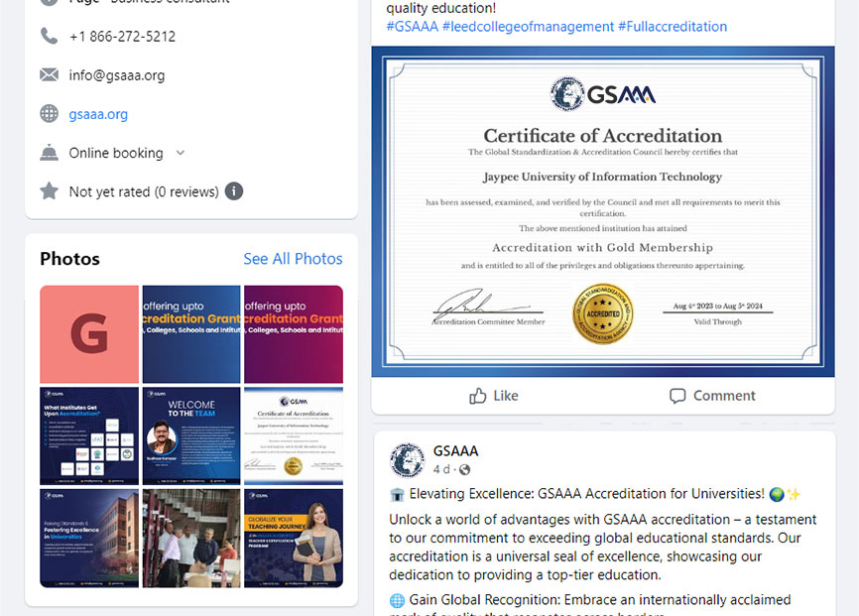The image size is (859, 616).
Task: Open the purple Accreditation Grant photo thumbnail
Action: pyautogui.click(x=294, y=333)
